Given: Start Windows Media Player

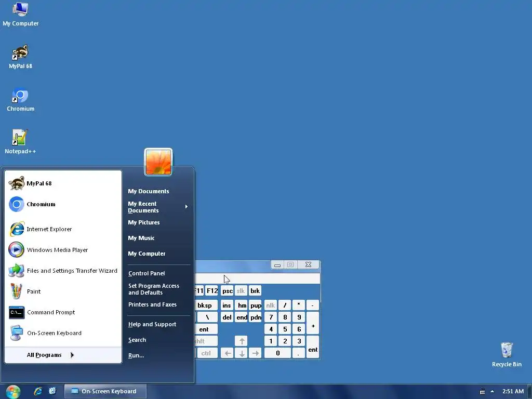Looking at the screenshot, I should (x=63, y=250).
